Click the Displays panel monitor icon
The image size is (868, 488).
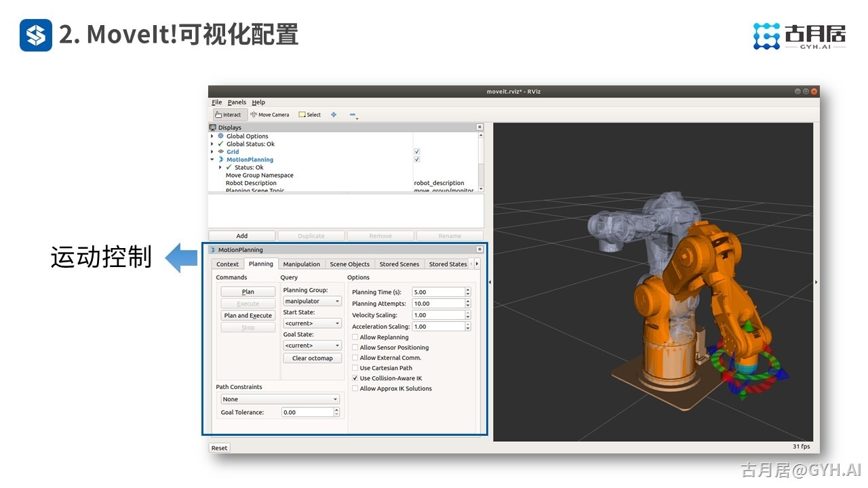point(213,127)
